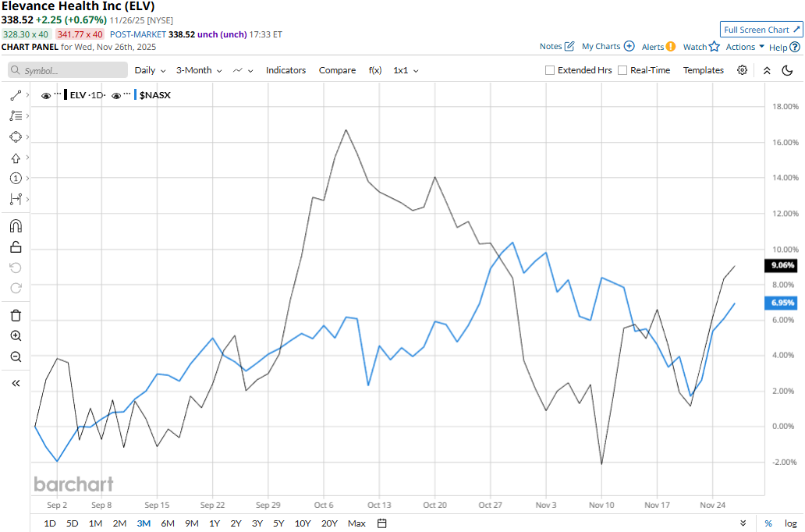Open the Daily frequency dropdown
This screenshot has height=532, width=805.
click(x=150, y=70)
